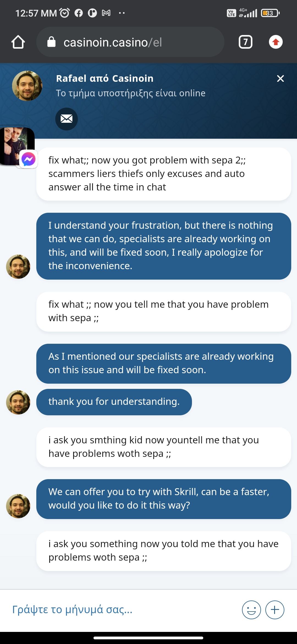Tap the Android navigation gesture bar
Screen dimensions: 297x644
pyautogui.click(x=148, y=638)
